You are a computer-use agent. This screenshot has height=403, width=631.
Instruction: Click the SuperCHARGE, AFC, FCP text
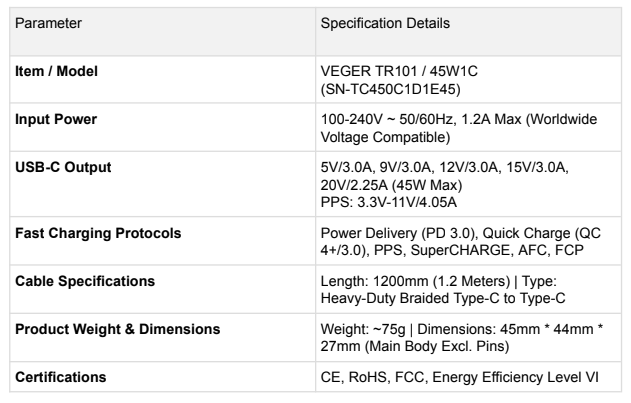pyautogui.click(x=497, y=250)
